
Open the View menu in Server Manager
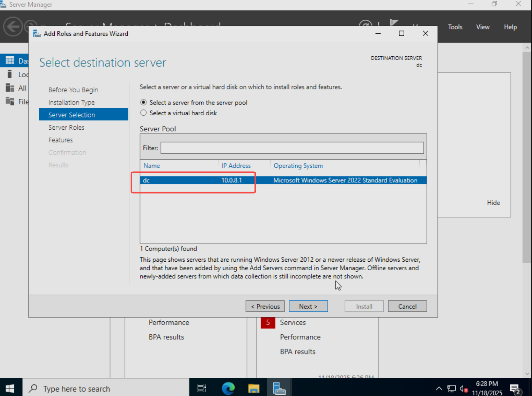point(483,27)
